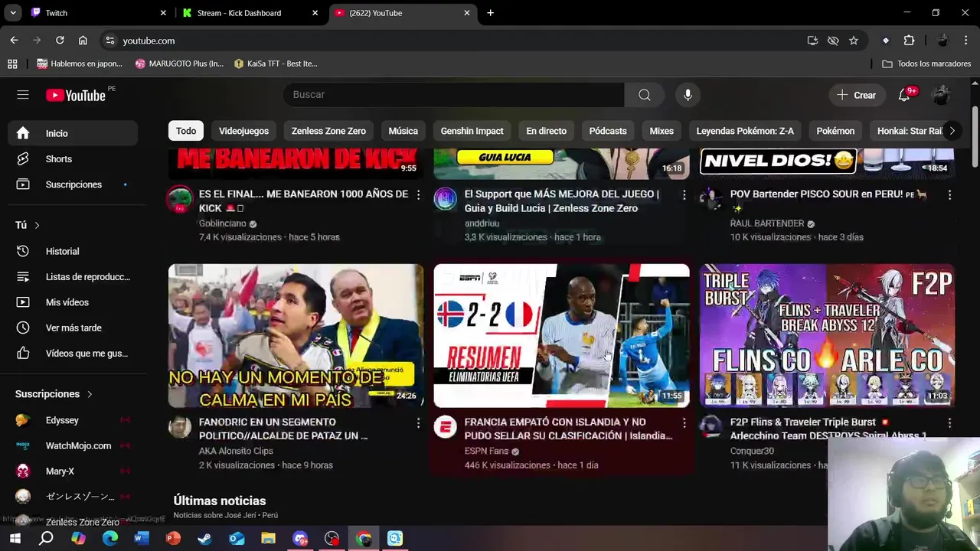Open Mis vídeos in the sidebar
980x551 pixels.
click(73, 302)
